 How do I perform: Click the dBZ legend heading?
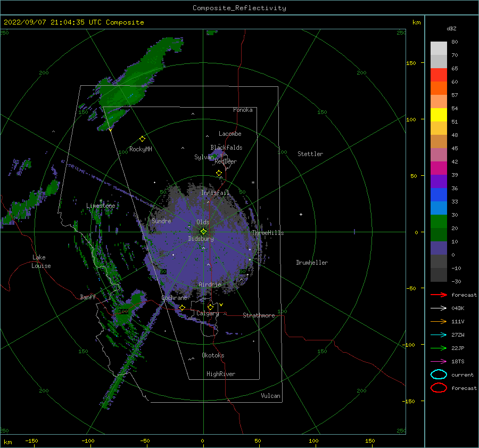[451, 28]
